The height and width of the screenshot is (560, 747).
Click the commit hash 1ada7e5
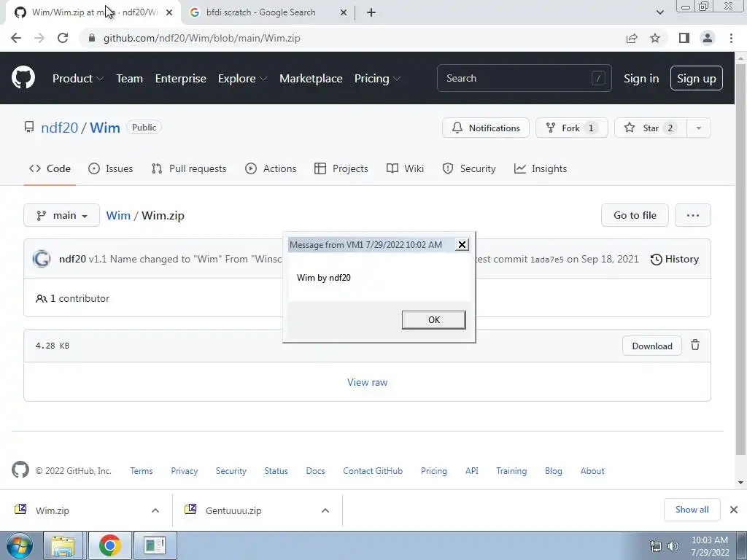(546, 260)
